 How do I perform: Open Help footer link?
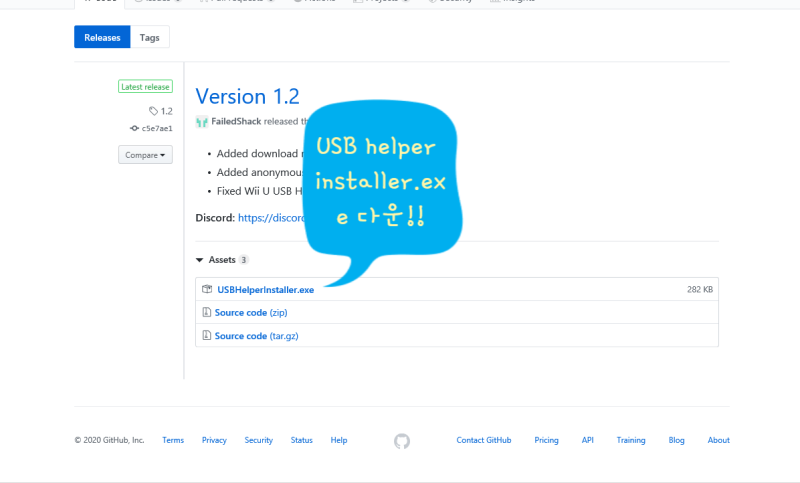[x=339, y=440]
